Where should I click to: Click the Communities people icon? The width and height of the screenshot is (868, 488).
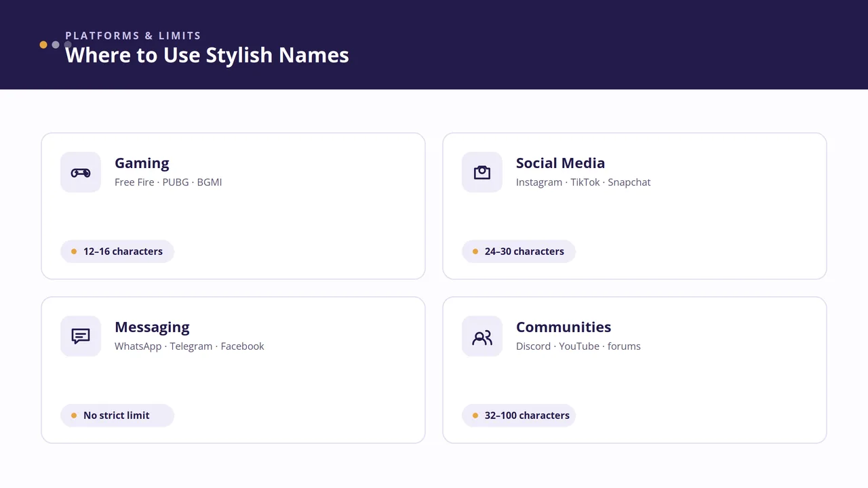tap(482, 337)
